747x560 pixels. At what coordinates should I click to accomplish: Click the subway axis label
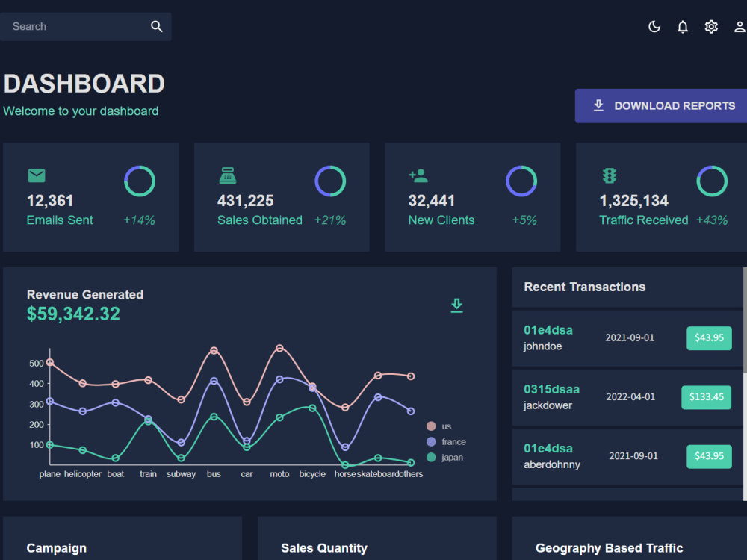[181, 474]
